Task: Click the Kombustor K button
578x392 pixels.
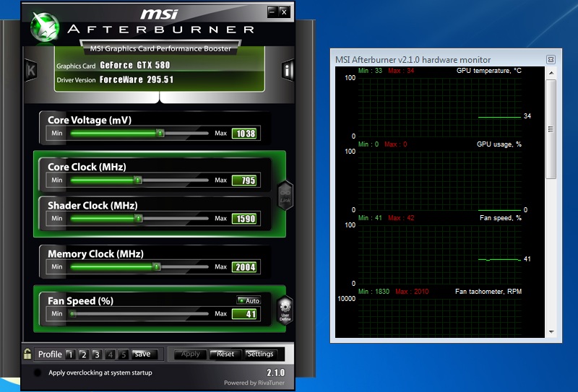Action: [31, 70]
